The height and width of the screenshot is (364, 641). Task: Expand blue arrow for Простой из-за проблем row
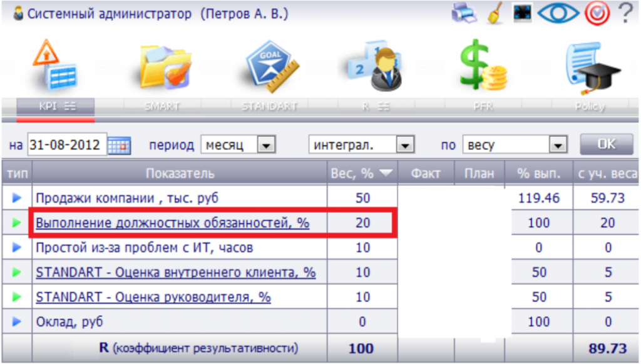pos(16,247)
